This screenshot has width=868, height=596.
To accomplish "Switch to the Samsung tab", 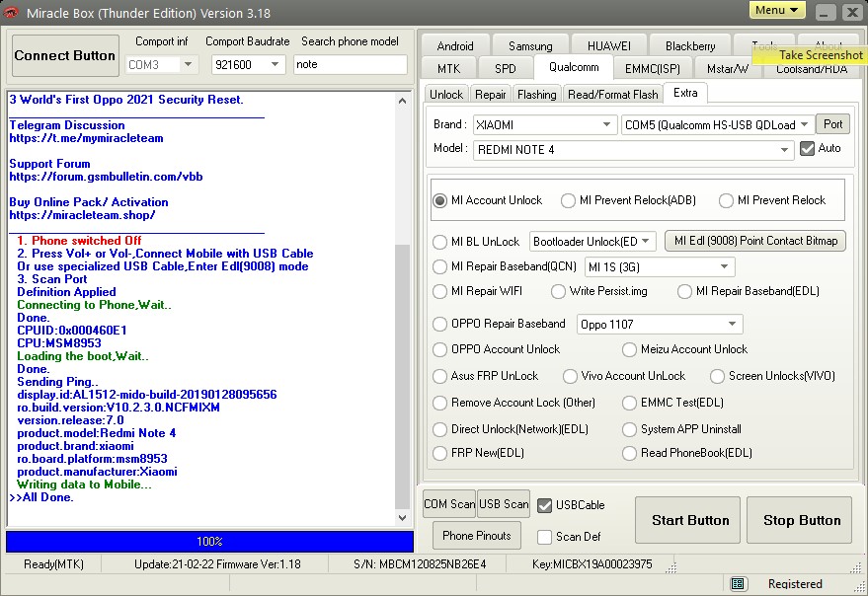I will 530,46.
